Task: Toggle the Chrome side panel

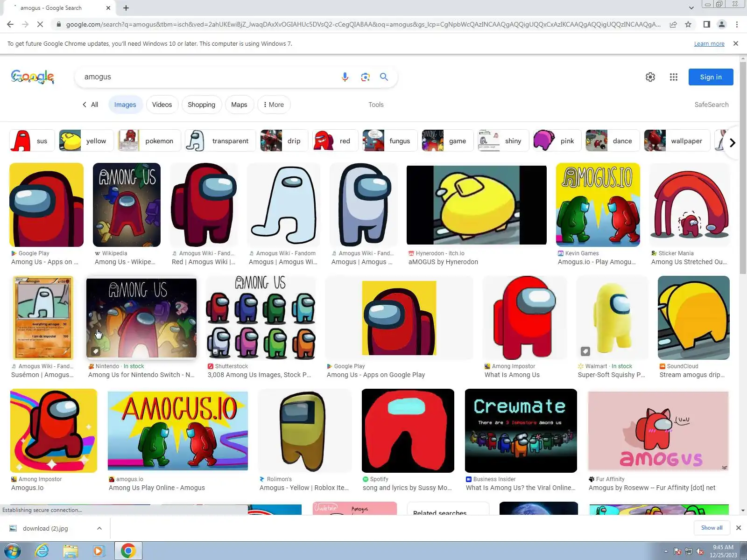Action: (x=706, y=24)
